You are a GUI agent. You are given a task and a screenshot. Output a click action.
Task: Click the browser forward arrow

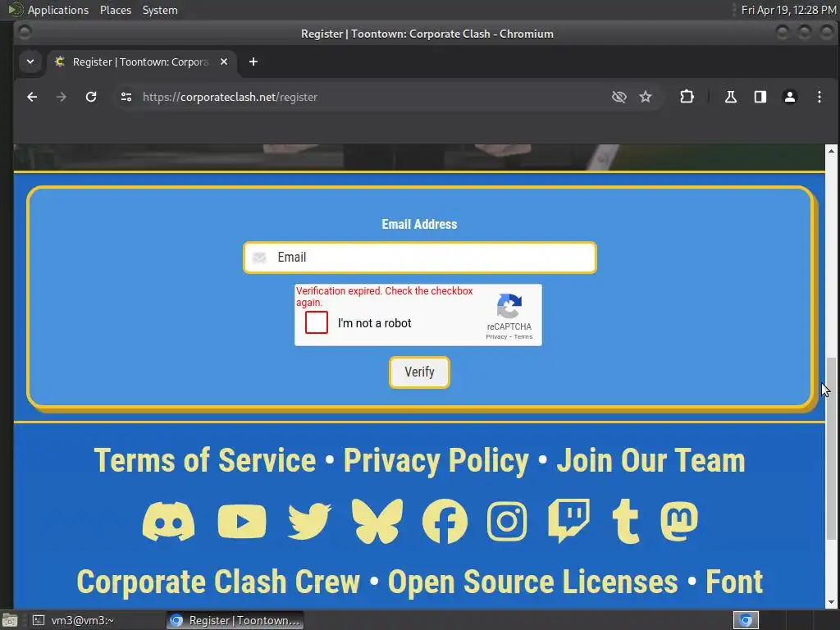61,97
